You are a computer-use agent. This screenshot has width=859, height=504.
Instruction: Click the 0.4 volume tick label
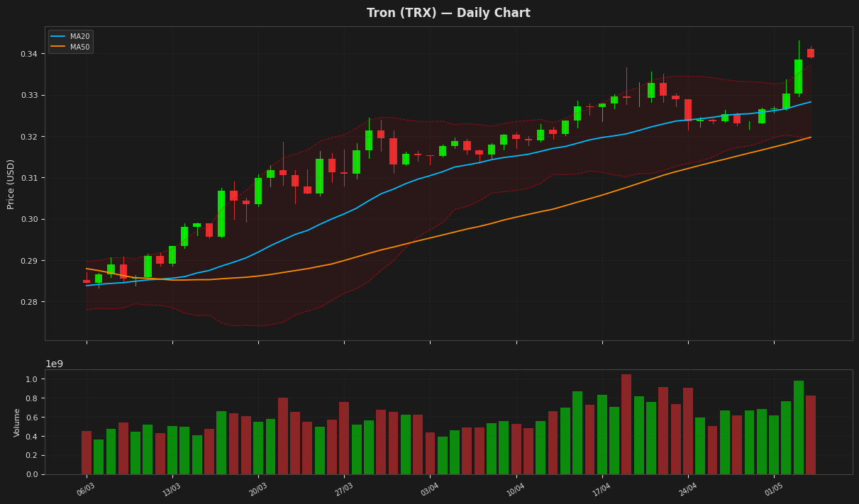(x=31, y=437)
